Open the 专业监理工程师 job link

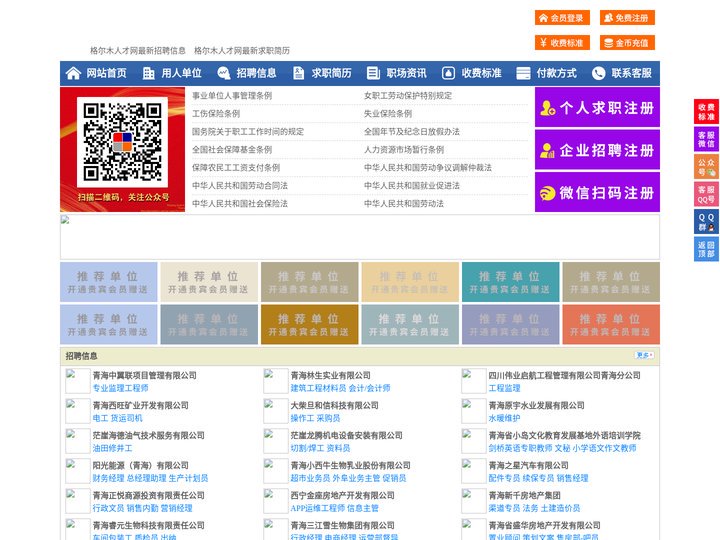pyautogui.click(x=120, y=388)
